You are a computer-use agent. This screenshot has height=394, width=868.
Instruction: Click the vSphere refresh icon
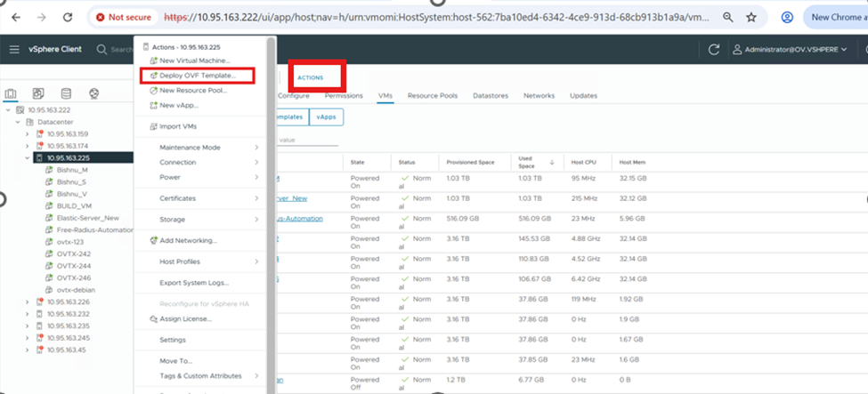[713, 50]
